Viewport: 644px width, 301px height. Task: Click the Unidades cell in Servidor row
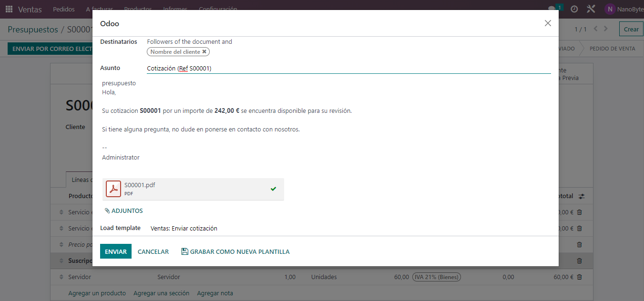coord(324,277)
